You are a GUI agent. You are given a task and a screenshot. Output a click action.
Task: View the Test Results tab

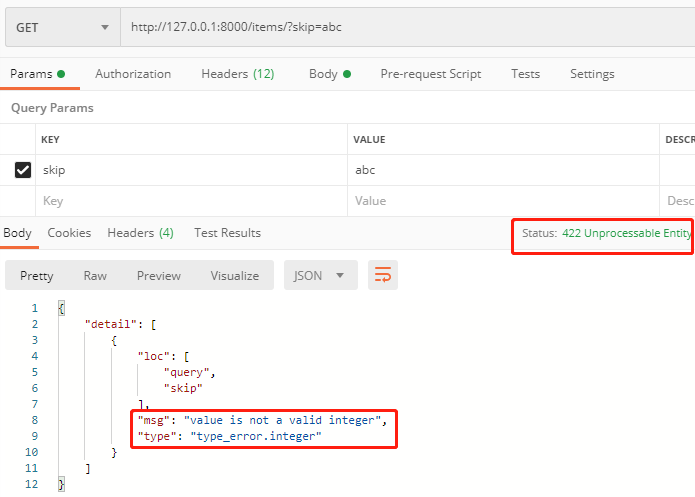click(227, 233)
